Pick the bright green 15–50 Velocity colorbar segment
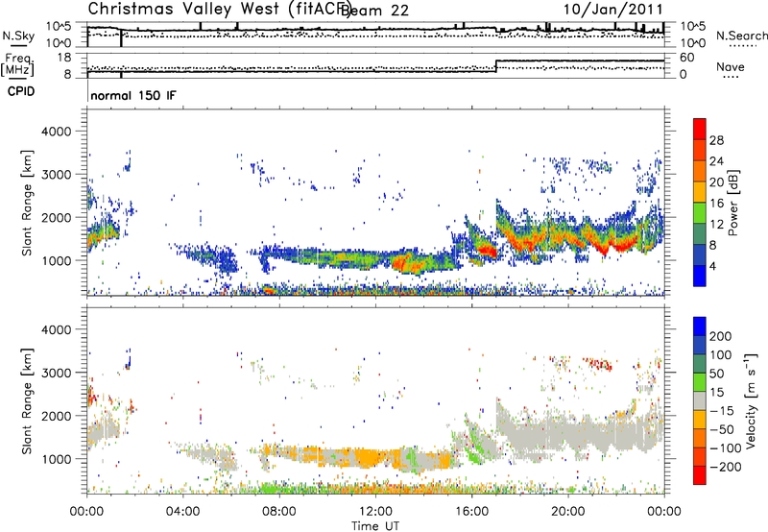 pos(700,382)
